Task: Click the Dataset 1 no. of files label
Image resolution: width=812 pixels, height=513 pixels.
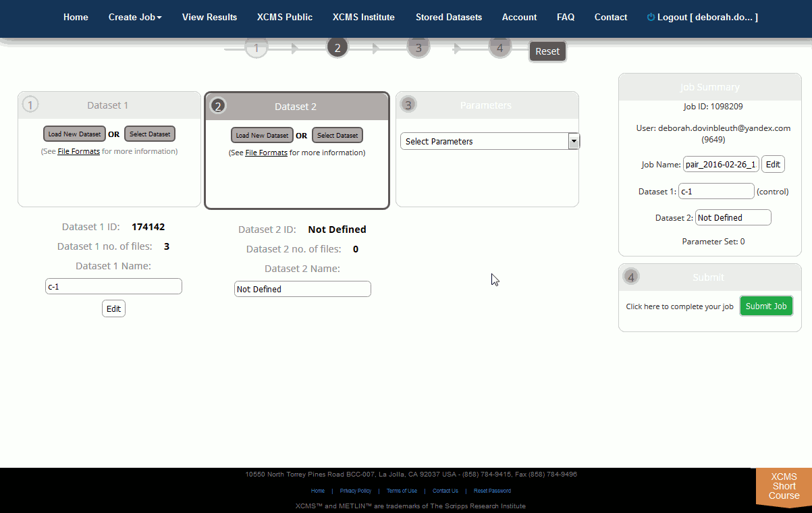Action: coord(105,246)
